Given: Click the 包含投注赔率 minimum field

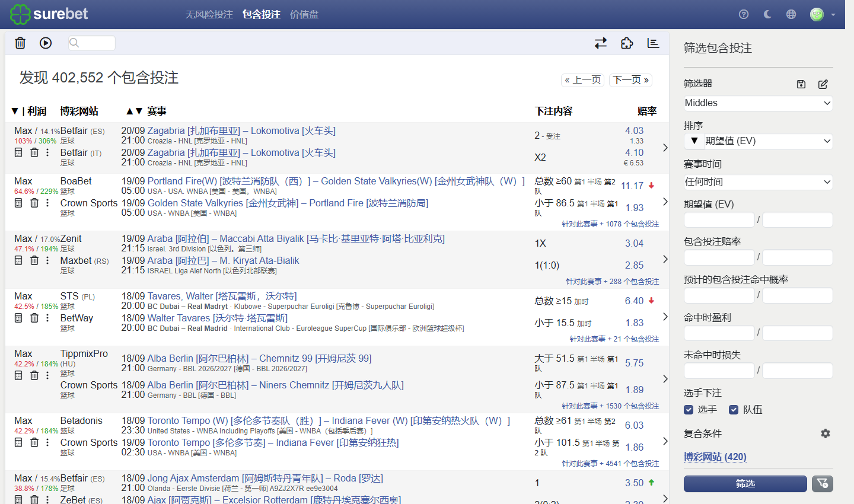Looking at the screenshot, I should point(719,257).
